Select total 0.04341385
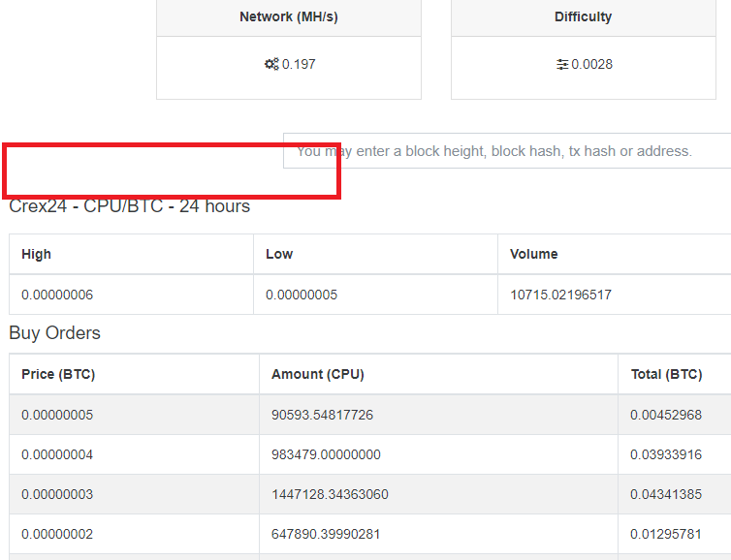The height and width of the screenshot is (560, 731). (666, 494)
